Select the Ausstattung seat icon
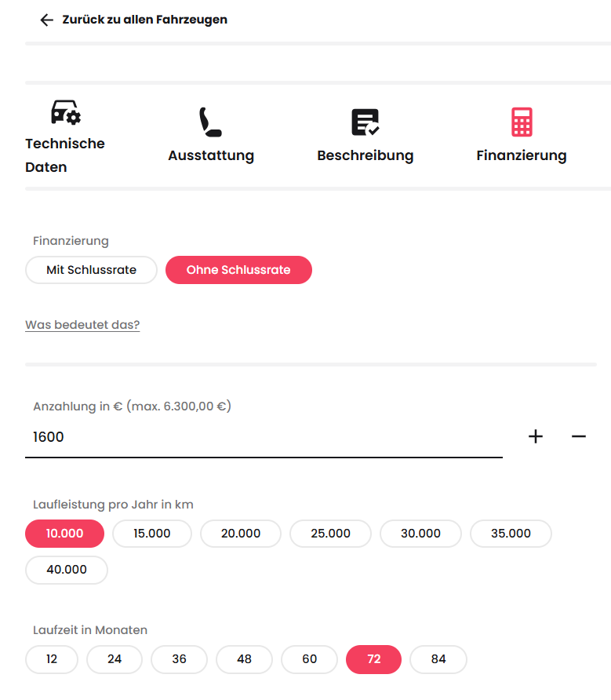Image resolution: width=611 pixels, height=700 pixels. click(x=210, y=122)
